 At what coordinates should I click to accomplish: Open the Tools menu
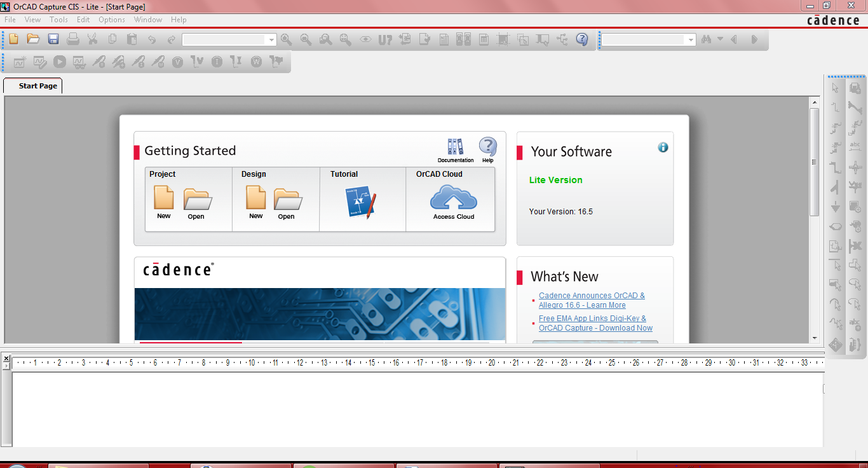pos(59,20)
